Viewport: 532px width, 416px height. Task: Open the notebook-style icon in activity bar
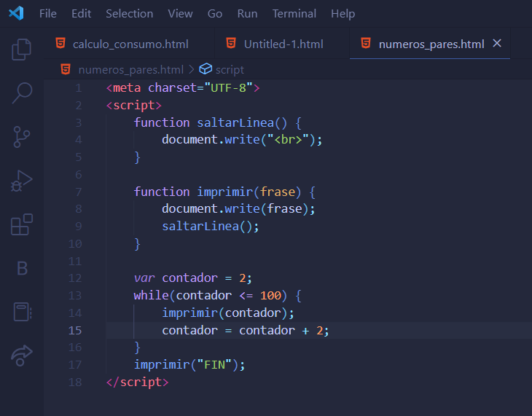click(x=23, y=312)
